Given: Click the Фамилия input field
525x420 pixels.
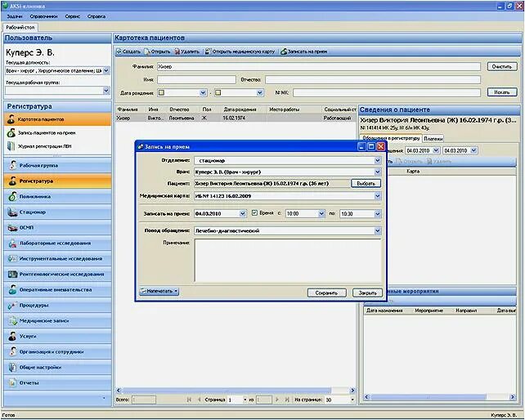Looking at the screenshot, I should click(x=319, y=67).
